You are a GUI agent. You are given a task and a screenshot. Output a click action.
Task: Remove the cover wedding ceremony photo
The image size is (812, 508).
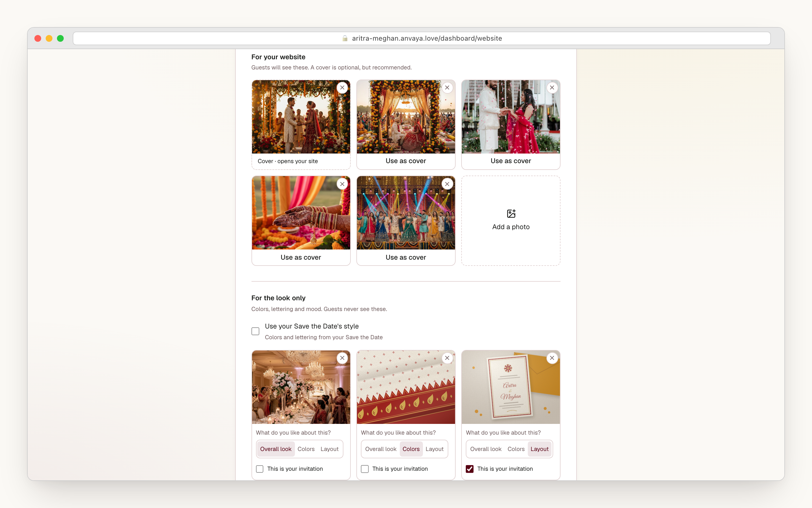coord(342,88)
